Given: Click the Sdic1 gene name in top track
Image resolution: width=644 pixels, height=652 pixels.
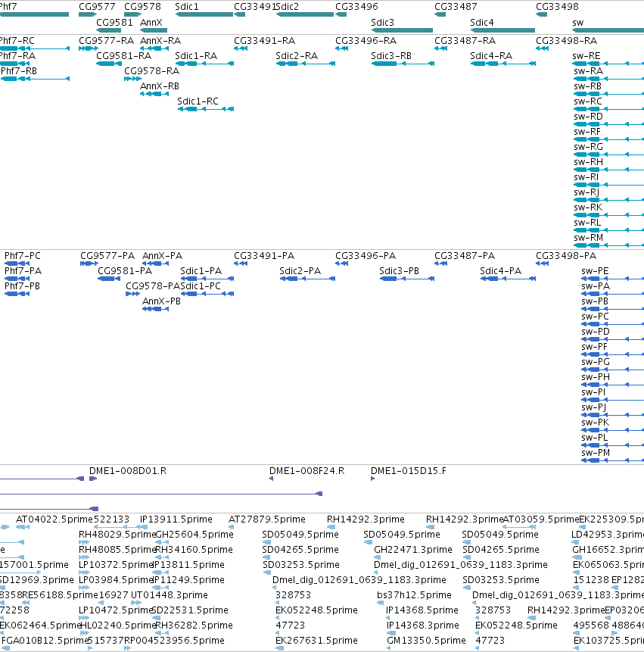Looking at the screenshot, I should [x=187, y=7].
